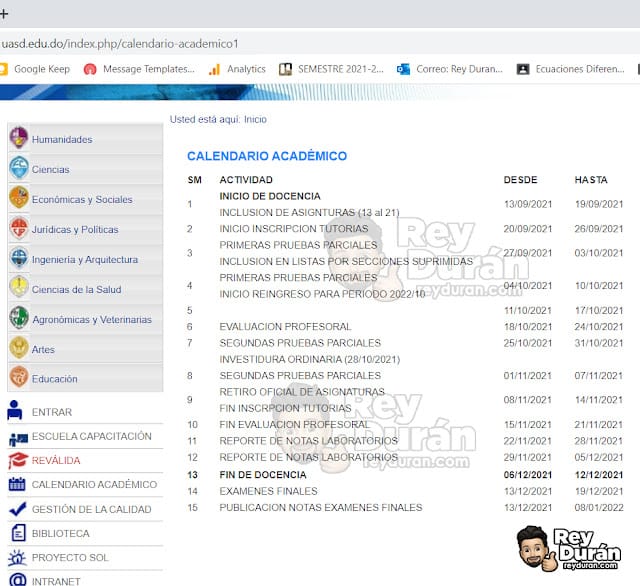
Task: Click the ENTRAR person icon
Action: 15,410
